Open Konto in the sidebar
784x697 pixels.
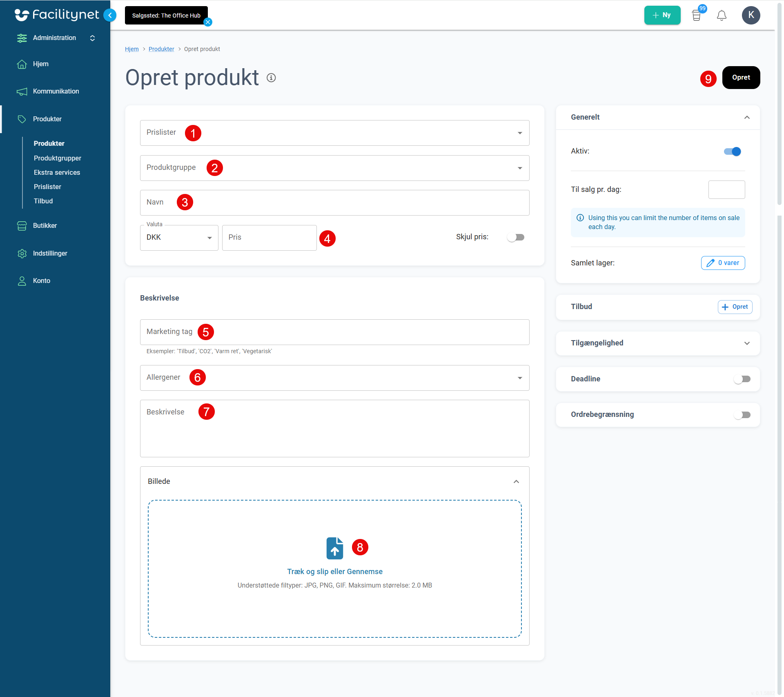(42, 281)
